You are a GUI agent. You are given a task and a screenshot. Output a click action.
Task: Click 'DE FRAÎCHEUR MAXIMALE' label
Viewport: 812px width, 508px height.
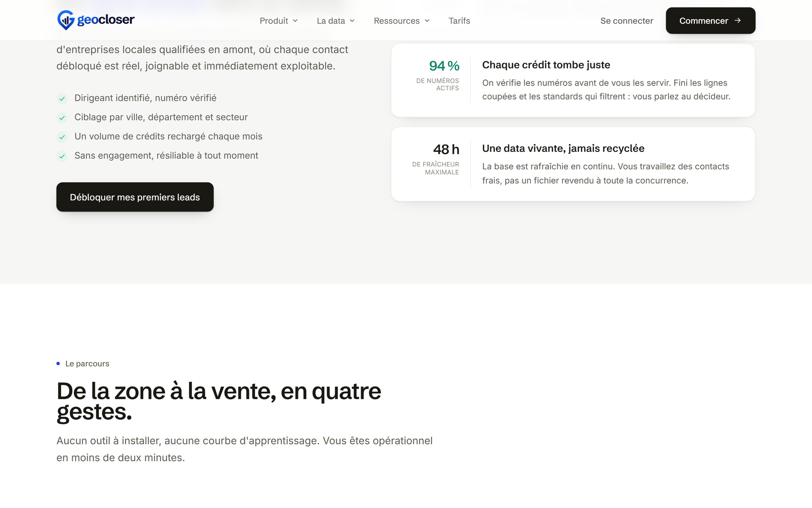coord(435,168)
